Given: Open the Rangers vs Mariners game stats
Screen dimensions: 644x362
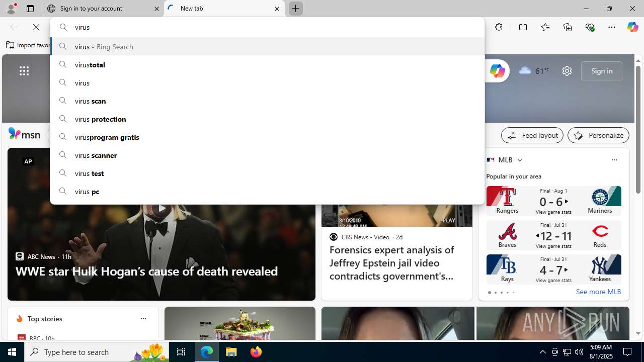Looking at the screenshot, I should 553,201.
